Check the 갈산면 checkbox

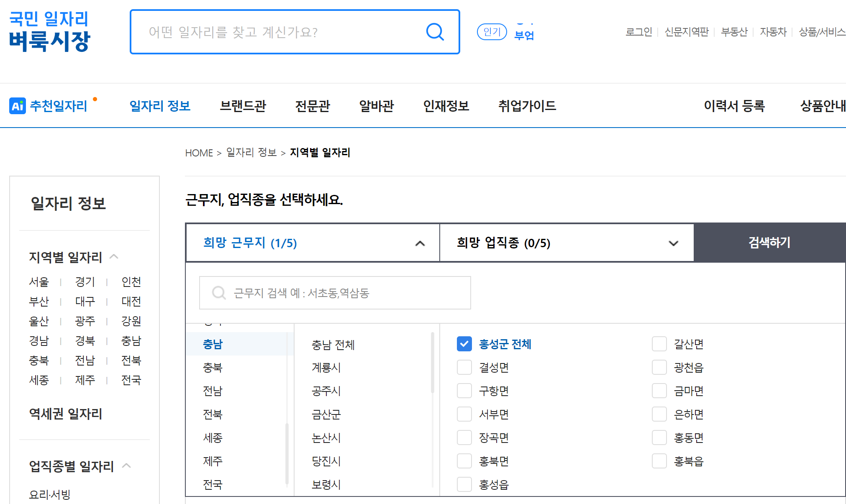click(x=659, y=344)
